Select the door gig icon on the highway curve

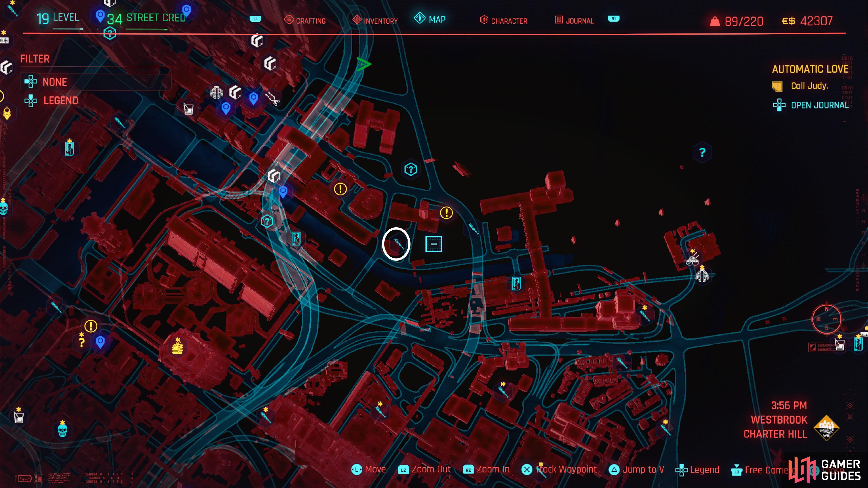(x=296, y=238)
